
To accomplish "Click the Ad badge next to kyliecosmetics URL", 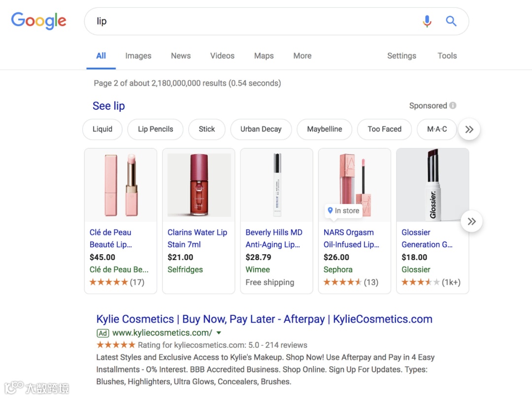I will (102, 333).
